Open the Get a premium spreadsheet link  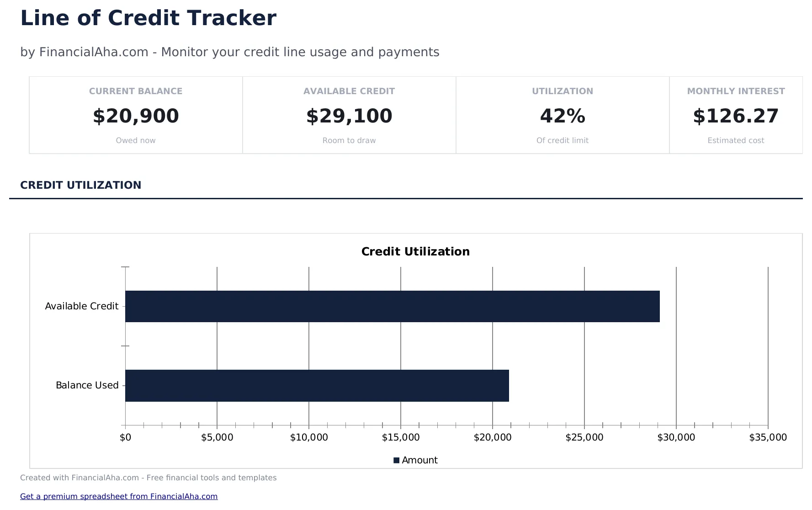point(119,496)
